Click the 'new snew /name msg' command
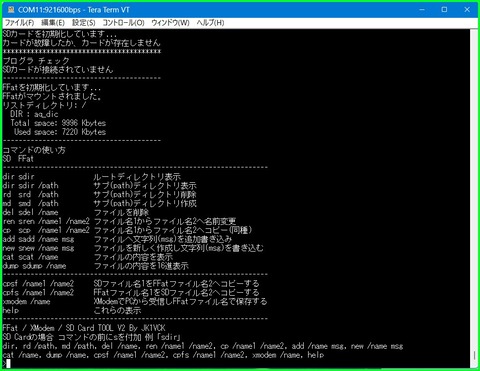 tap(38, 248)
